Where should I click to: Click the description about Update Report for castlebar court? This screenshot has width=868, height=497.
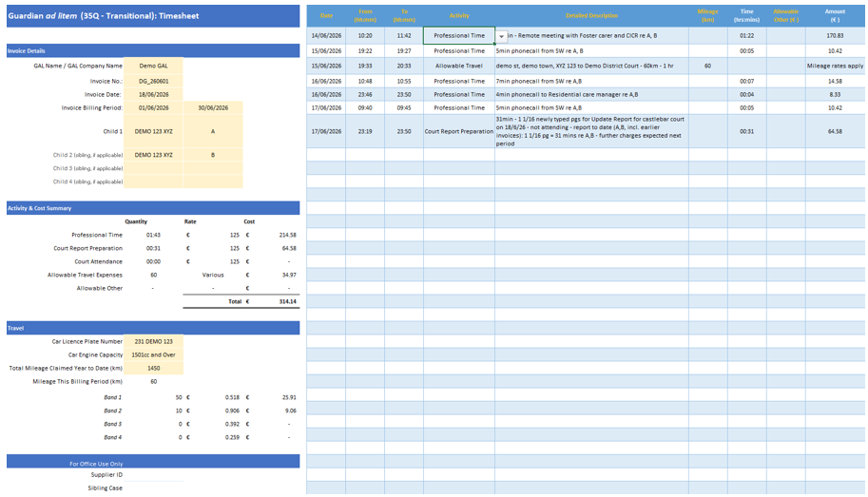tap(591, 131)
